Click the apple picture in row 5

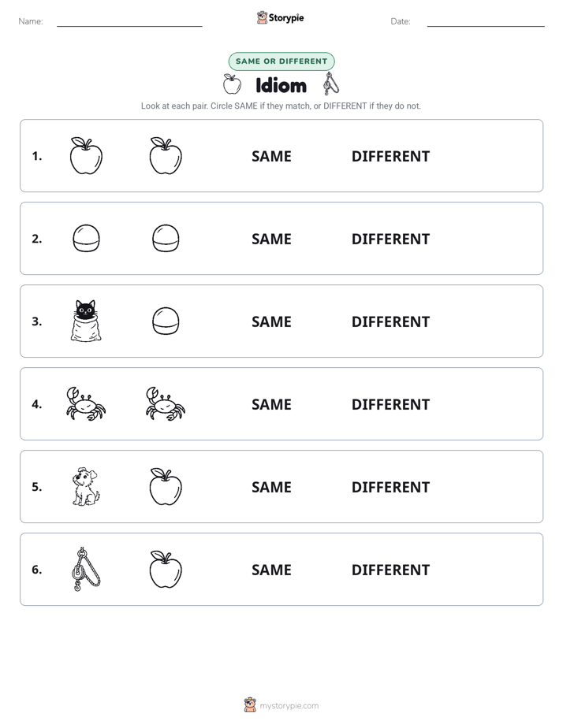[x=166, y=487]
